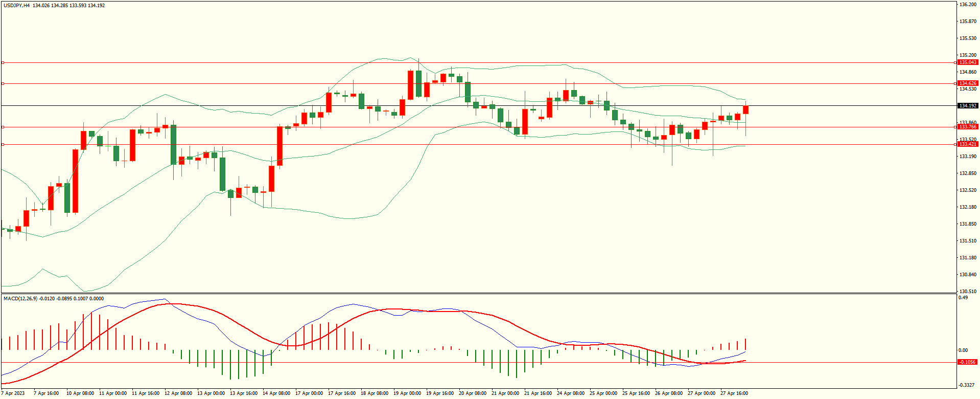
Task: Select the 133.421 red price tag
Action: pyautogui.click(x=968, y=144)
